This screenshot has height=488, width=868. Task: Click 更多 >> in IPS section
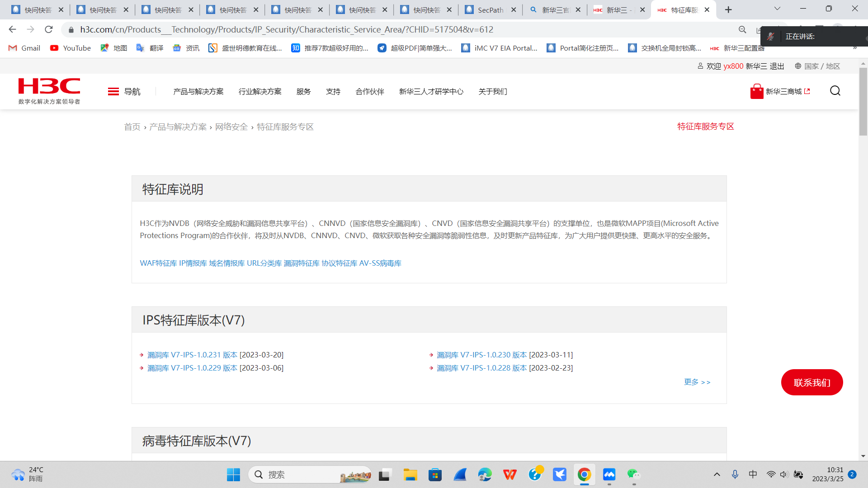click(697, 382)
